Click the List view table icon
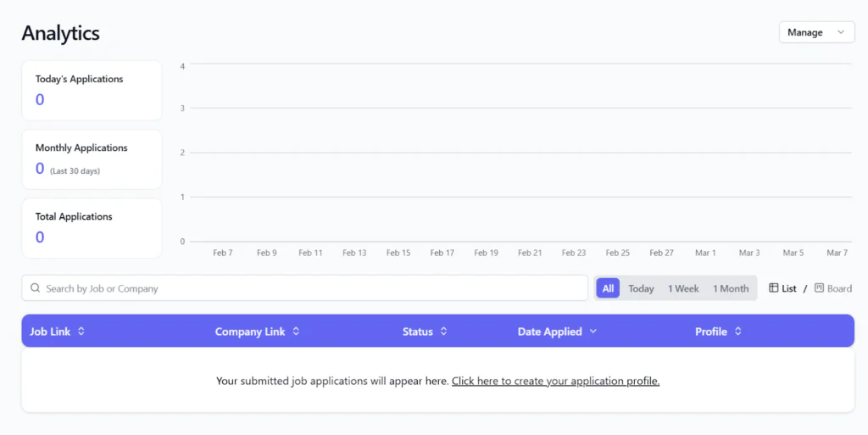The height and width of the screenshot is (435, 868). click(773, 287)
